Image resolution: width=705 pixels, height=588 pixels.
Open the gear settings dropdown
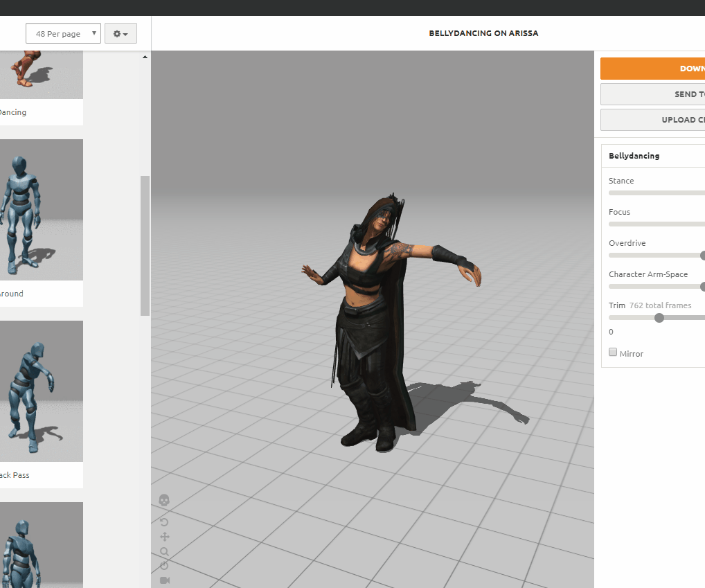[x=121, y=34]
